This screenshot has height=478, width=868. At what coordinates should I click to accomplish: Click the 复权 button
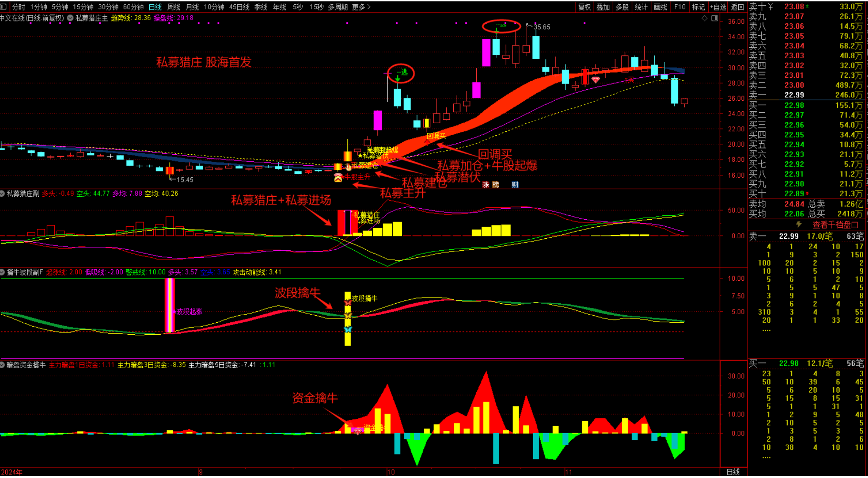[584, 7]
